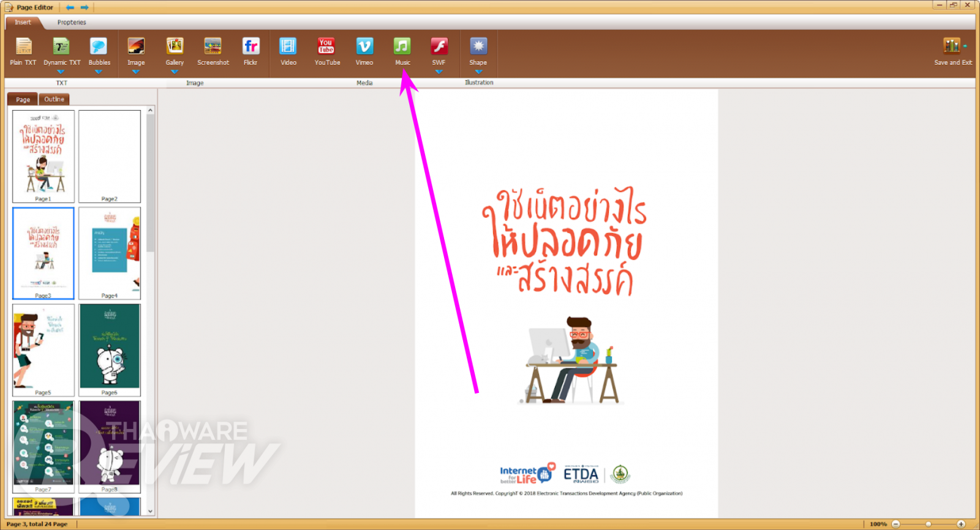This screenshot has height=530, width=980.
Task: Add Music to the page
Action: pos(402,52)
